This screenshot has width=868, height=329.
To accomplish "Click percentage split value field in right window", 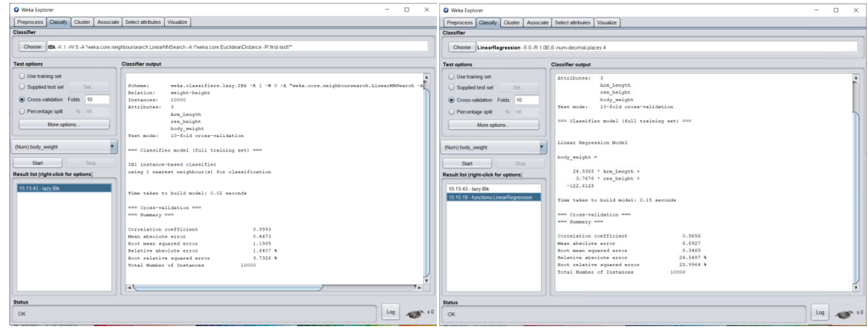I will click(x=528, y=111).
